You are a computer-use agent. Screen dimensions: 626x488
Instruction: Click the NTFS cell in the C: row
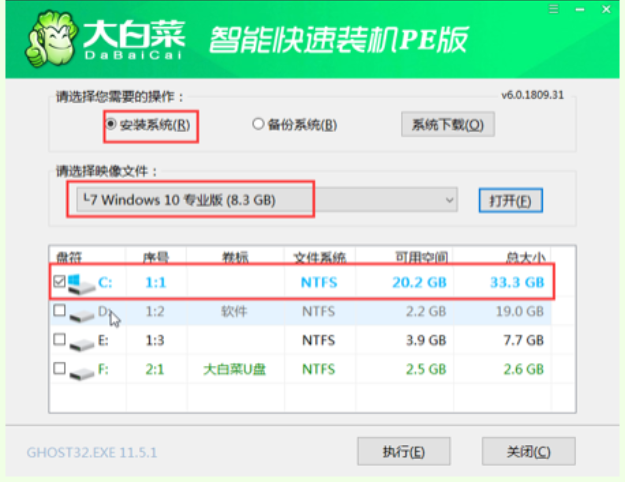pos(319,282)
